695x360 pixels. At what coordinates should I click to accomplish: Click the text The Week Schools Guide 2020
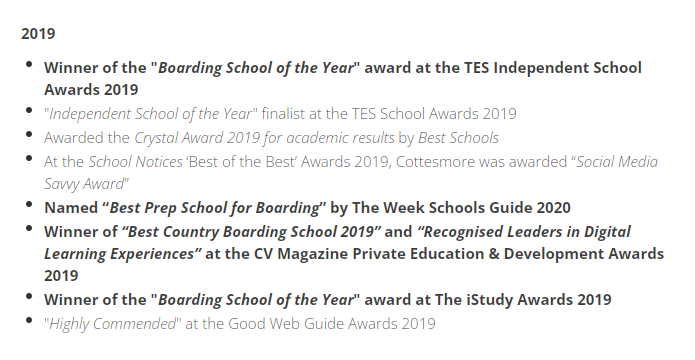click(x=461, y=207)
